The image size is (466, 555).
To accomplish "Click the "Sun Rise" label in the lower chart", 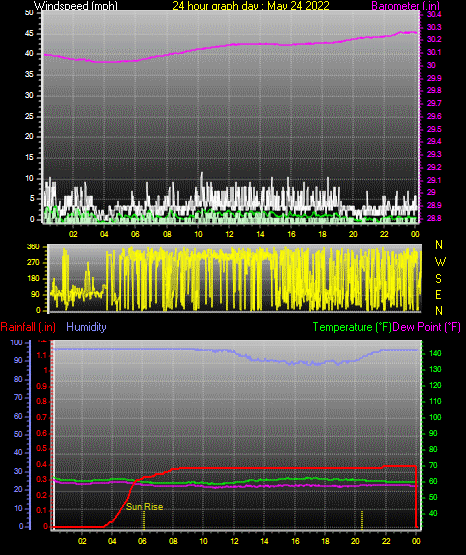I will click(x=144, y=507).
